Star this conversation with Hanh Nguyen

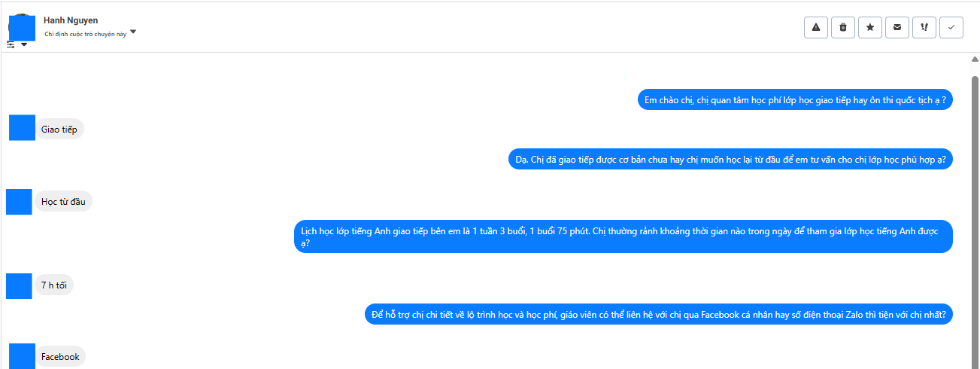[x=870, y=27]
